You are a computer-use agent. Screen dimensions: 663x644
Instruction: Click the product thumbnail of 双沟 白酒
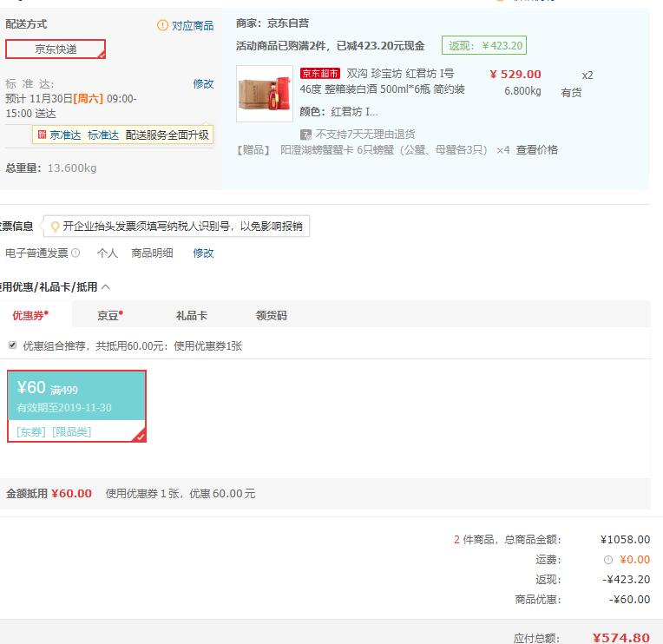[265, 94]
